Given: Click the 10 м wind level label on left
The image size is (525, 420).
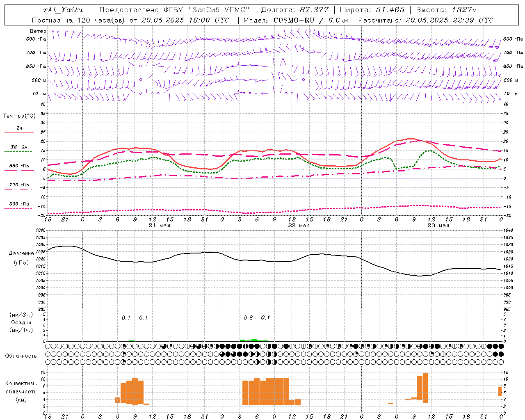Looking at the screenshot, I should point(39,94).
